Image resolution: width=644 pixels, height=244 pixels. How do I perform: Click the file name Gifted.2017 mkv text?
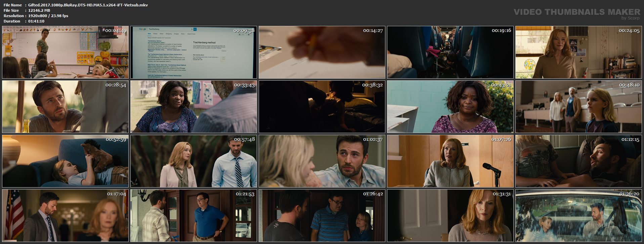point(88,5)
